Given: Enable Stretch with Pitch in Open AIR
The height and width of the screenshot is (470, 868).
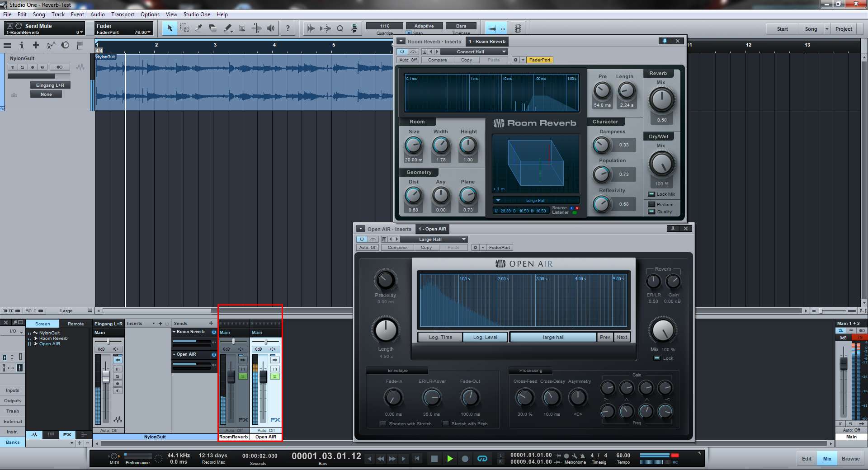Looking at the screenshot, I should [x=446, y=423].
